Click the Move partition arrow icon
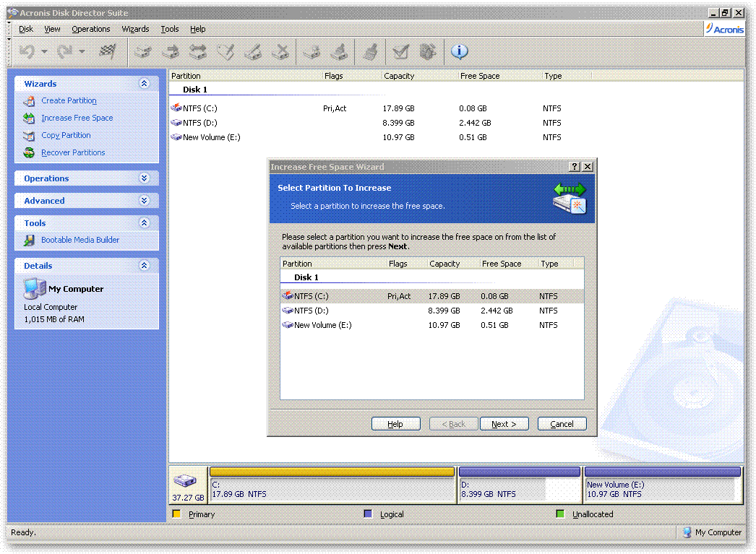The image size is (756, 554). 170,51
